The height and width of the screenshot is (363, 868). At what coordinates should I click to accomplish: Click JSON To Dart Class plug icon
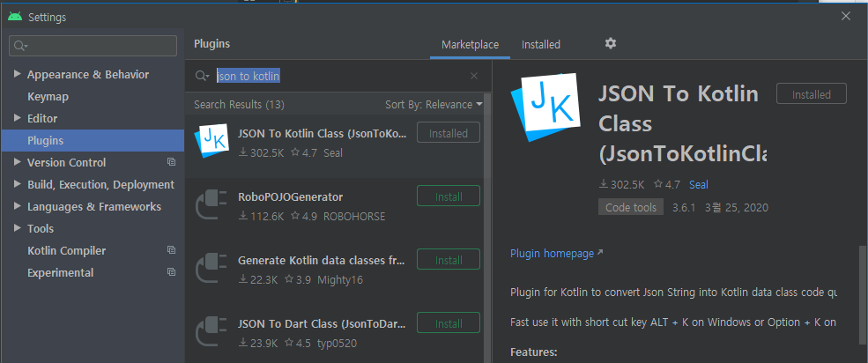coord(211,331)
